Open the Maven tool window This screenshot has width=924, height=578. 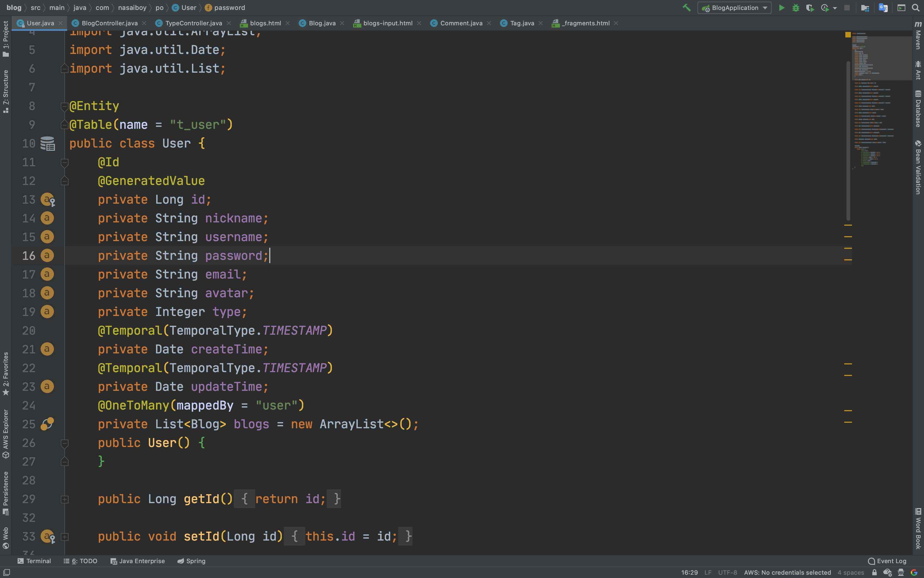click(x=918, y=35)
